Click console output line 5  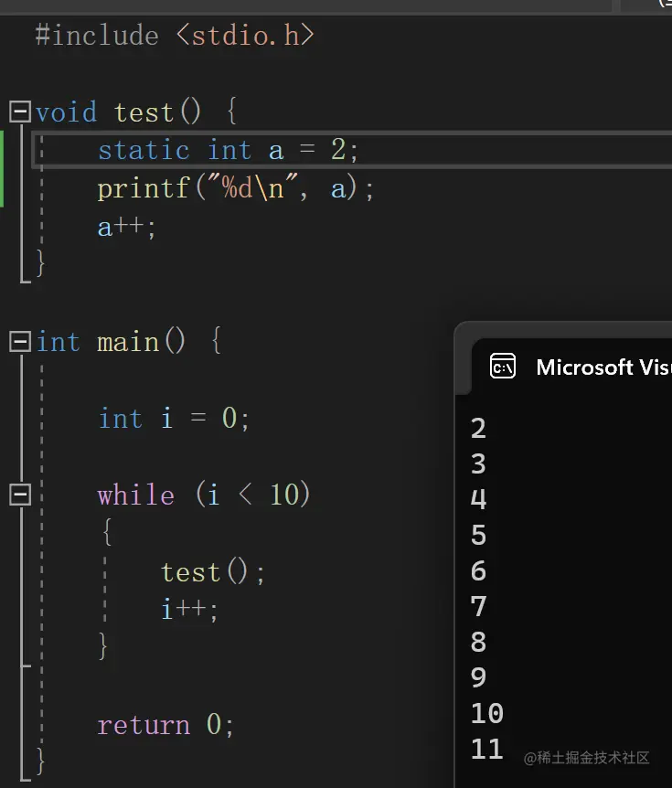tap(478, 535)
